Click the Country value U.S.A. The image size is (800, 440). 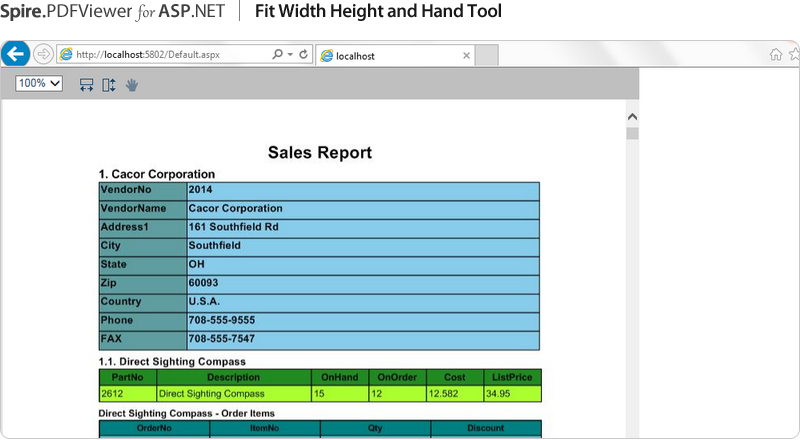363,303
